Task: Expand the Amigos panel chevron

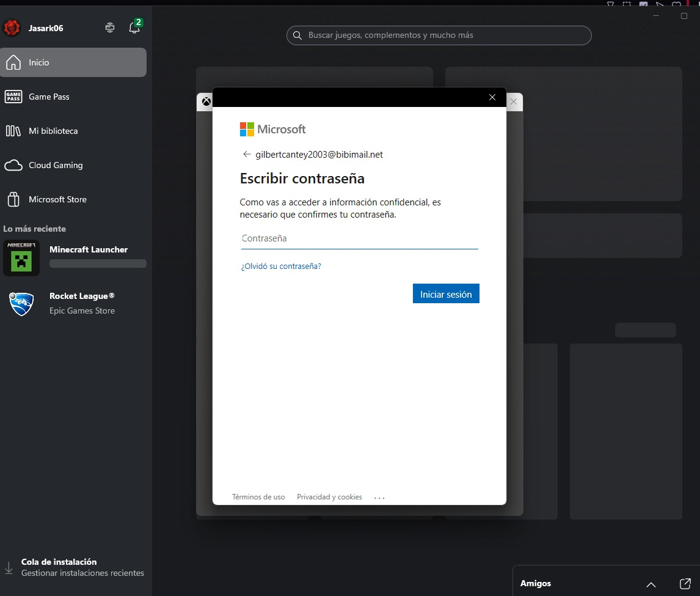Action: click(x=651, y=584)
